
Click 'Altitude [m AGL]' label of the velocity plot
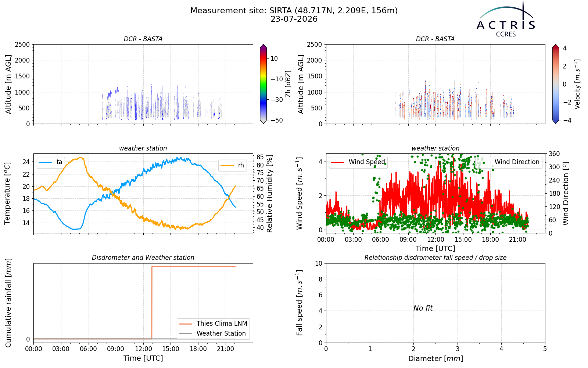(301, 84)
